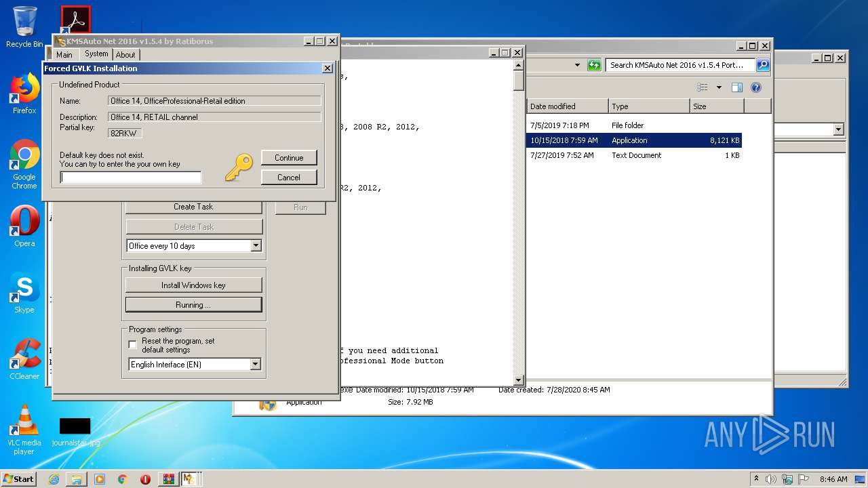Click Explorer search box

point(680,65)
